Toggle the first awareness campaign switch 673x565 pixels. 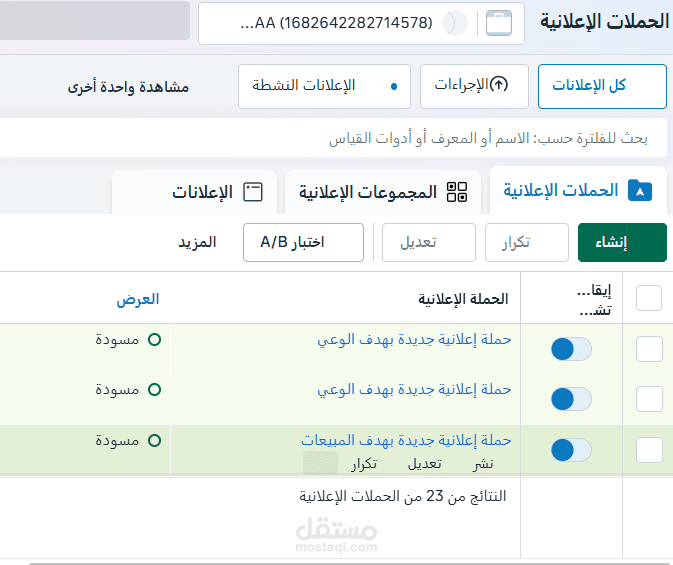tap(571, 349)
